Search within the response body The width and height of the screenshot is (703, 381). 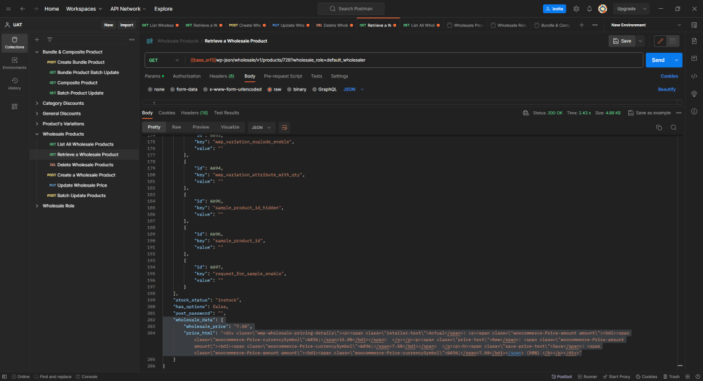coord(673,127)
